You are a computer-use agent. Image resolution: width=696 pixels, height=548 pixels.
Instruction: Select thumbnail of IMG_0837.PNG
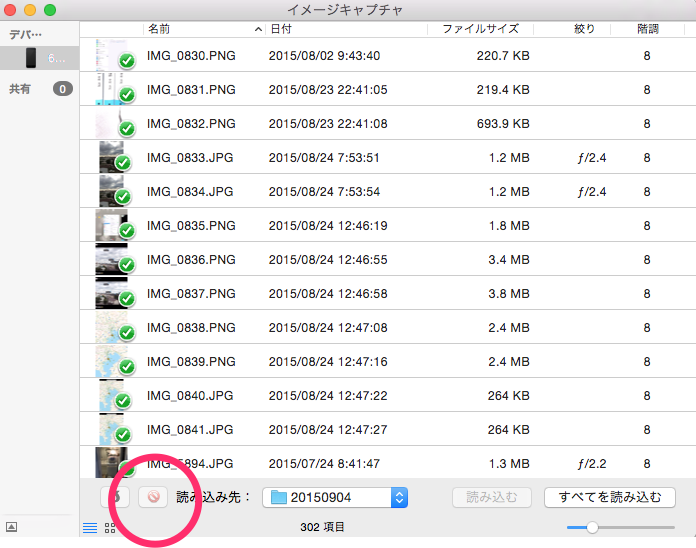point(112,293)
